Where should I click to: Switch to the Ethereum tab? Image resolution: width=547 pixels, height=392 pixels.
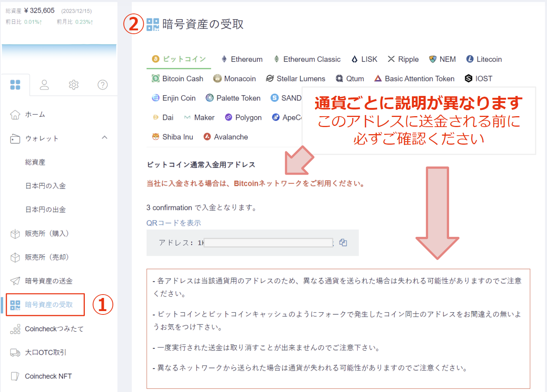(x=242, y=59)
